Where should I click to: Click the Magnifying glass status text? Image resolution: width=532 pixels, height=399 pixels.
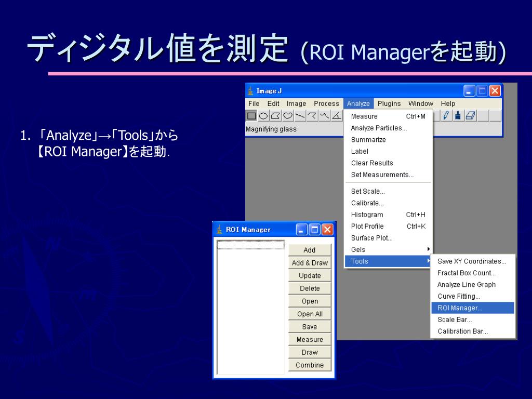[x=271, y=129]
